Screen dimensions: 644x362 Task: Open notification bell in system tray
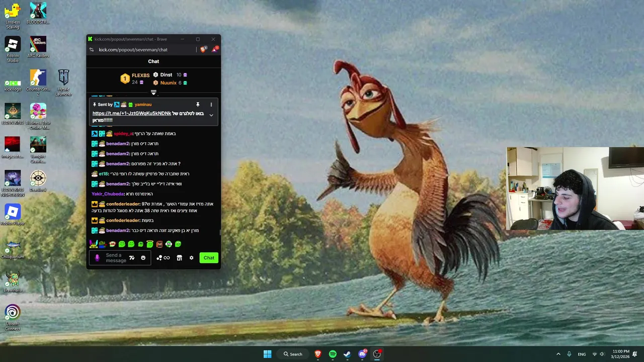[635, 354]
